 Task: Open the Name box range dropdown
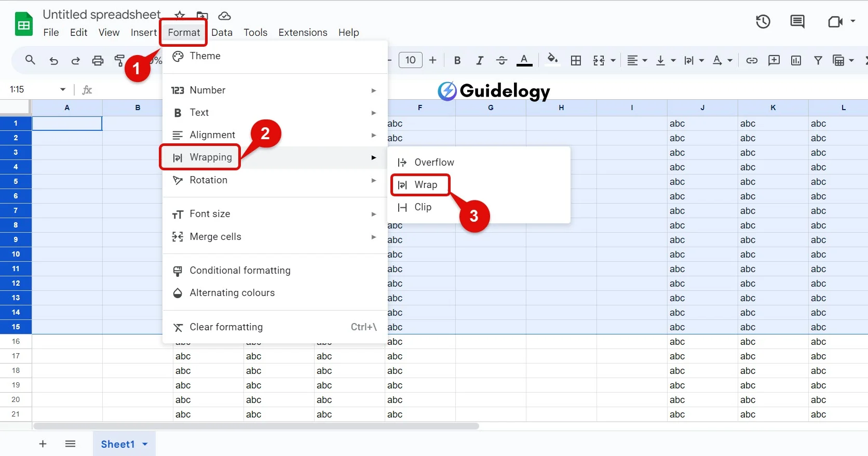click(x=63, y=89)
